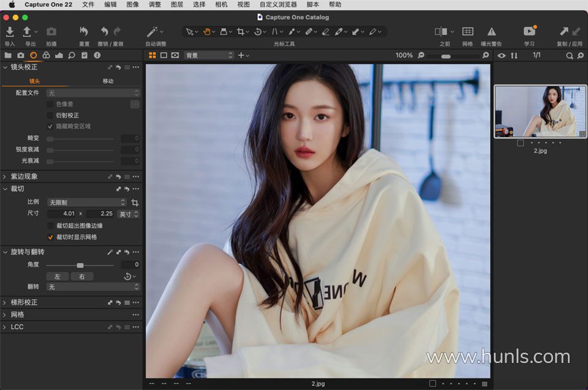Click the Reset adjustments icon
This screenshot has height=390, width=588.
click(84, 32)
